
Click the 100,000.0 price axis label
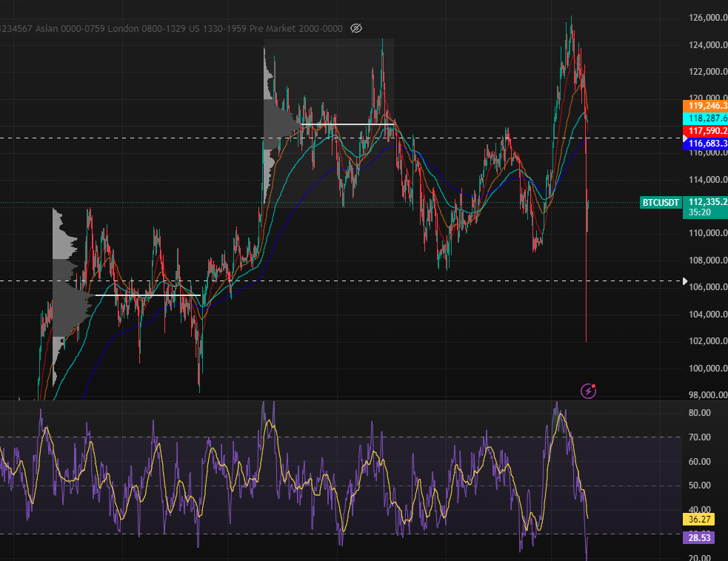pyautogui.click(x=708, y=369)
